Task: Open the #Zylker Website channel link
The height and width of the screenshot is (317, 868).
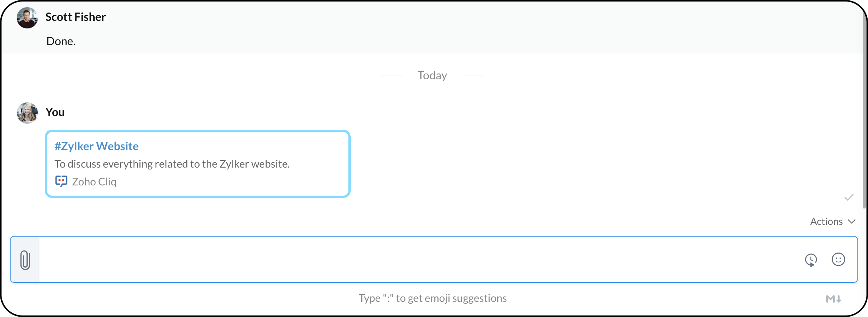Action: (x=97, y=146)
